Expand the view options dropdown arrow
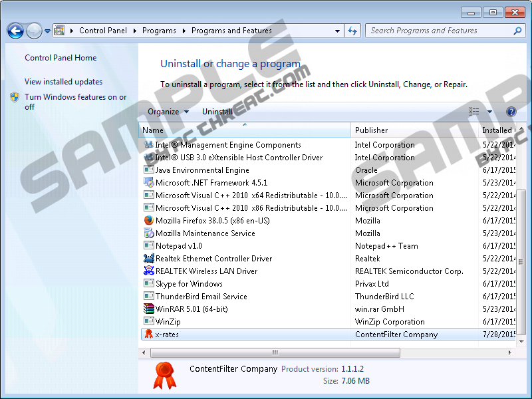 tap(490, 112)
